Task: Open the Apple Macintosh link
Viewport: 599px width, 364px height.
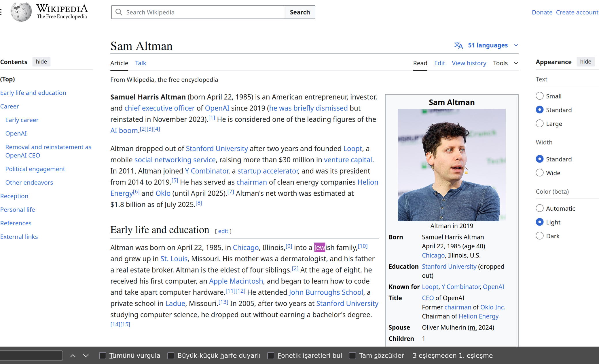Action: coord(236,281)
